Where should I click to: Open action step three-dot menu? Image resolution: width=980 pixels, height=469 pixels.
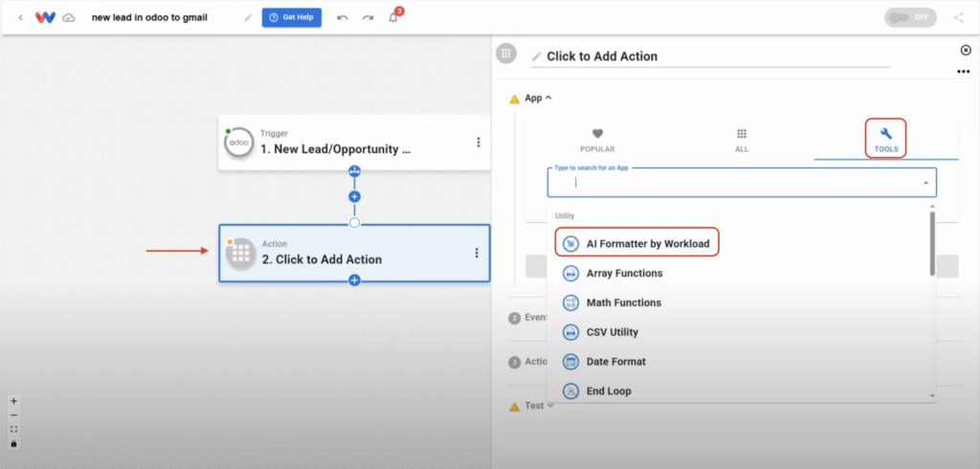tap(477, 253)
